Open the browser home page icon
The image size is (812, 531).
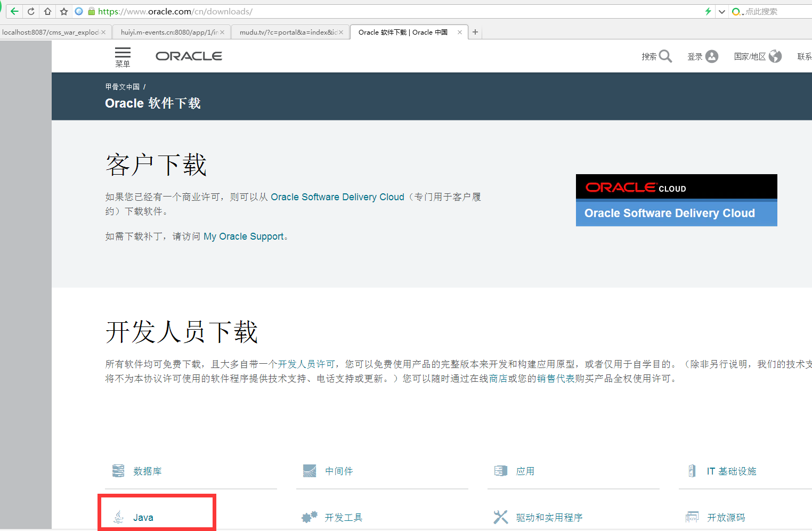47,11
